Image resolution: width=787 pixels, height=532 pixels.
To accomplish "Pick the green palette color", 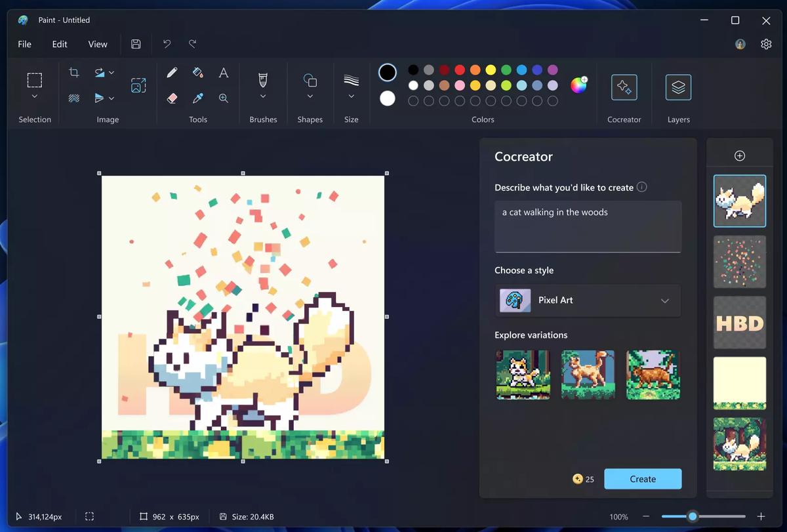I will 506,70.
